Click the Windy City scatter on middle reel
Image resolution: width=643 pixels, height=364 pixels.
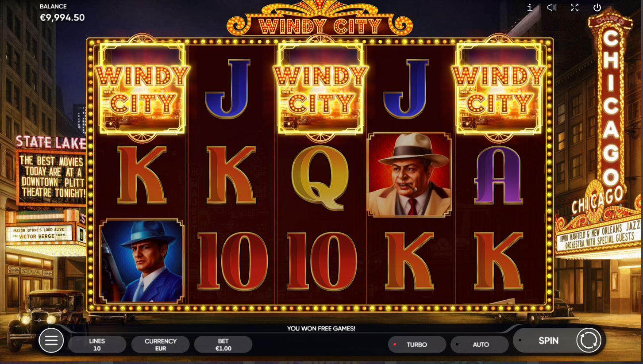pyautogui.click(x=320, y=88)
